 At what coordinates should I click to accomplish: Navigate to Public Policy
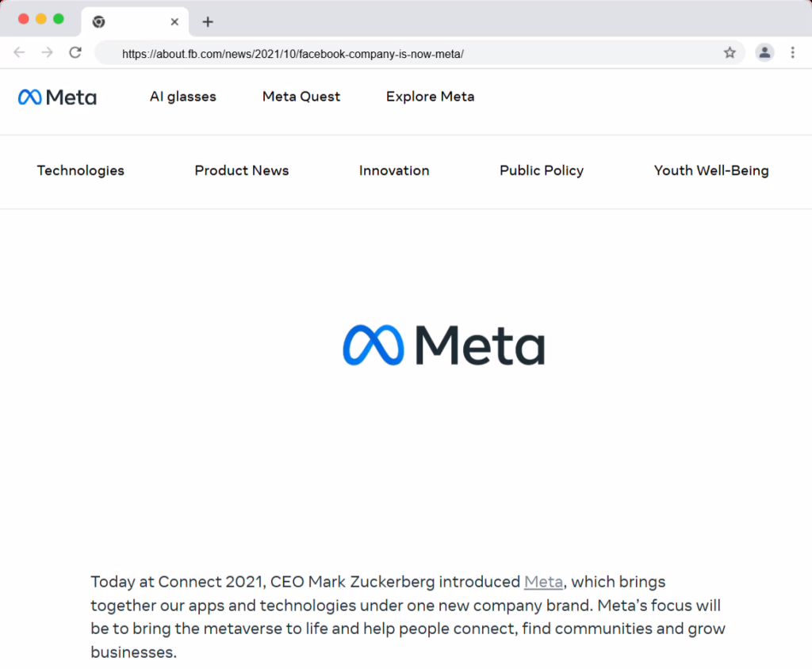(x=541, y=171)
